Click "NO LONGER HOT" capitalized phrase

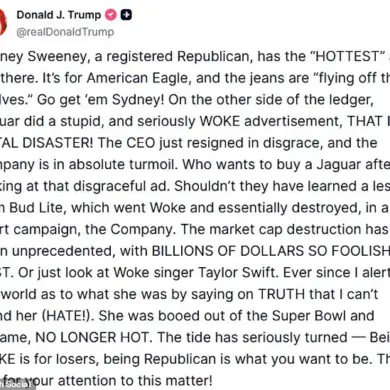tap(92, 338)
